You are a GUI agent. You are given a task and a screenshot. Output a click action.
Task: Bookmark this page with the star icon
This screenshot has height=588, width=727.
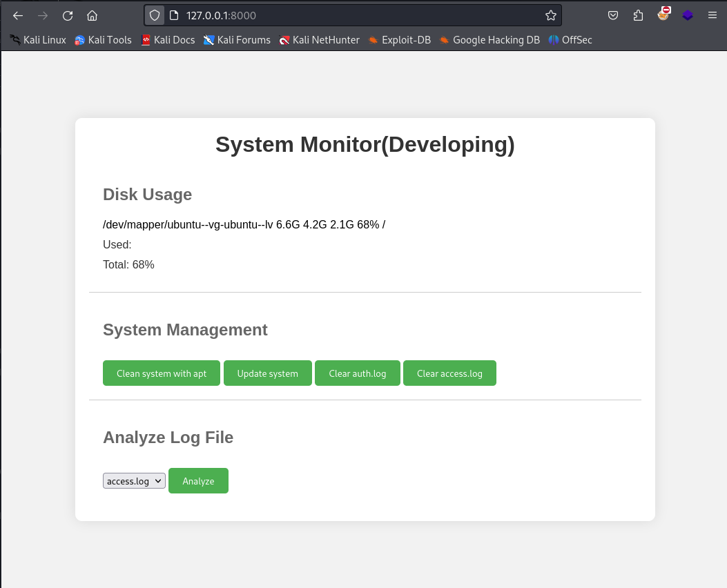click(x=551, y=16)
